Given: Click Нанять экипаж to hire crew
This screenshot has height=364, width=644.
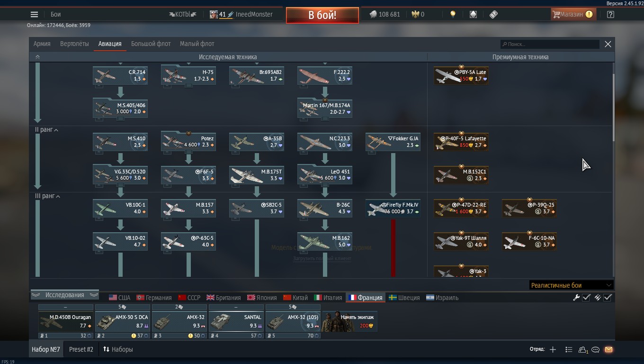Looking at the screenshot, I should (349, 321).
